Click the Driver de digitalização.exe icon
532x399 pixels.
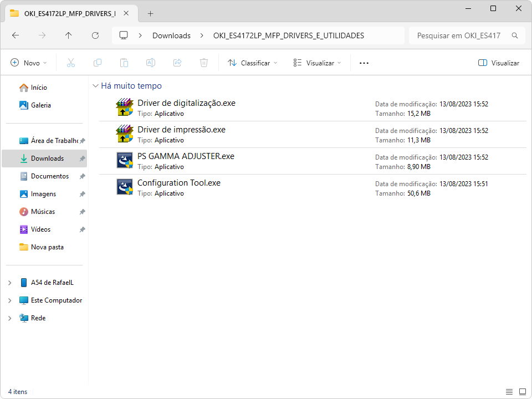coord(125,107)
